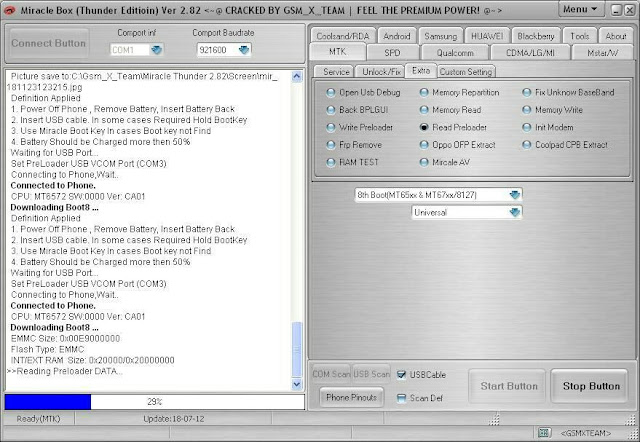Viewport: 640px width, 442px height.
Task: Click the status bar icon beside GSMXTEAM
Action: pyautogui.click(x=543, y=433)
